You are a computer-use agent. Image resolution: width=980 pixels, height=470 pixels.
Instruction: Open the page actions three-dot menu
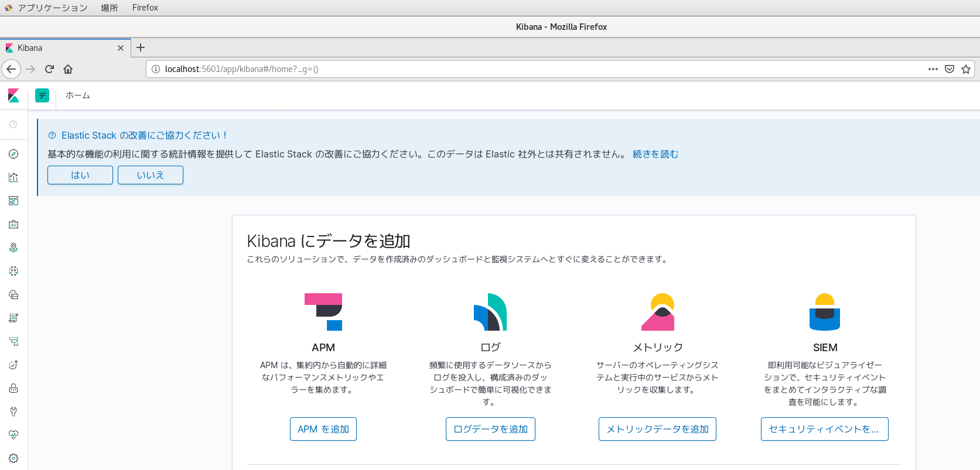[933, 69]
